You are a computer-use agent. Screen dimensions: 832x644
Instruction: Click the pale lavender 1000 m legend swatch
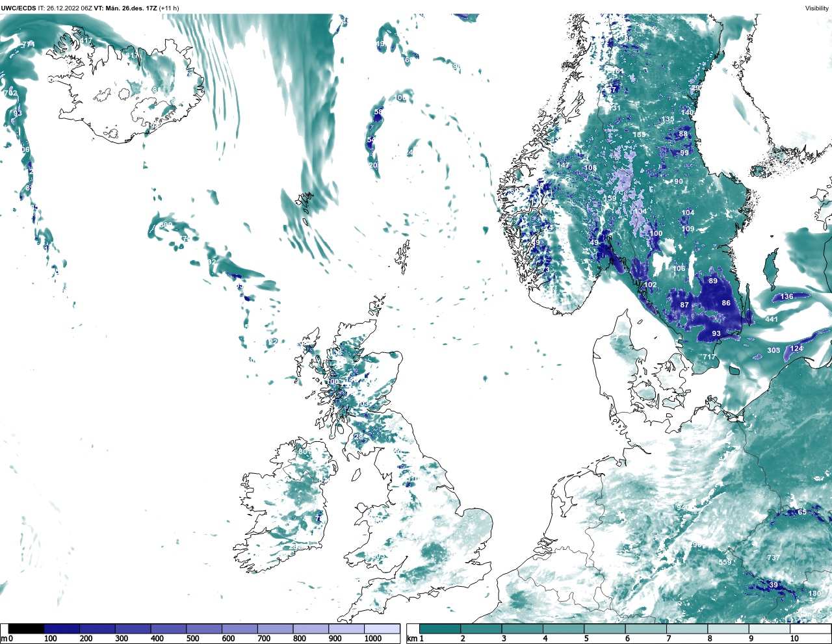pyautogui.click(x=382, y=629)
